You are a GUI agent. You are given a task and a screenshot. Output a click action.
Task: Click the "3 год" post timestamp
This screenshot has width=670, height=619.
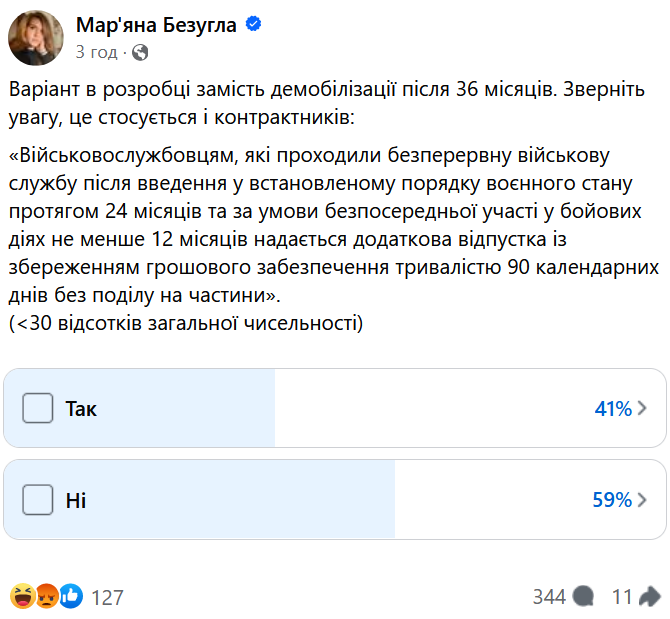(x=96, y=52)
